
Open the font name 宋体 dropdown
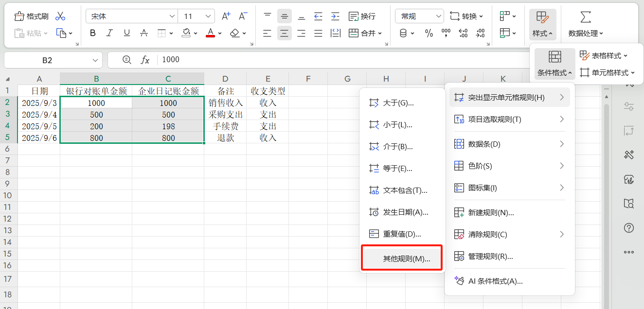172,17
